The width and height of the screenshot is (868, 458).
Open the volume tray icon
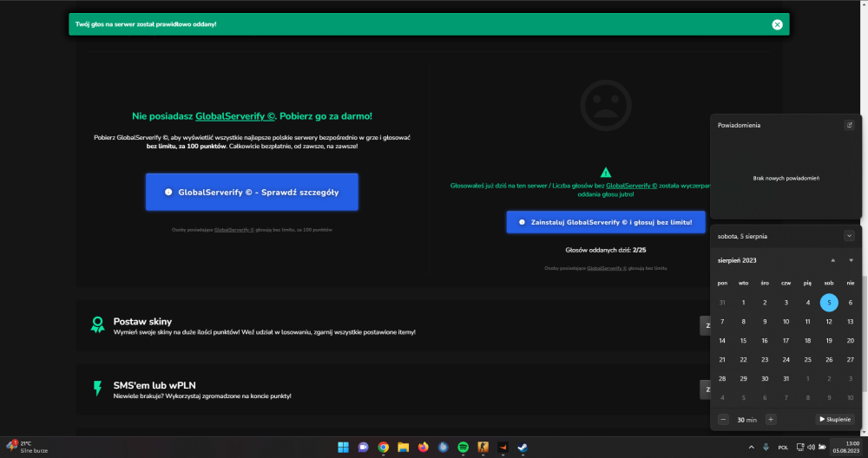(x=811, y=447)
